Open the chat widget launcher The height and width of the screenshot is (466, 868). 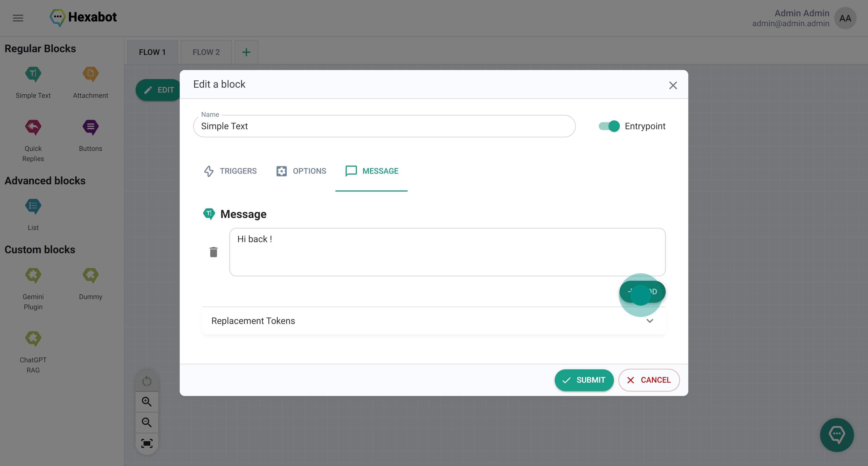pyautogui.click(x=837, y=435)
